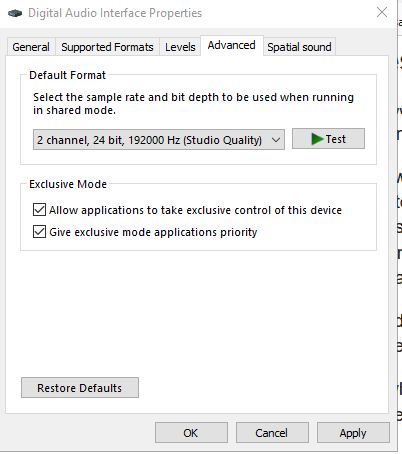Screen dimensions: 402x454
Task: Close the Digital Audio Interface Properties dialog
Action: 382,12
